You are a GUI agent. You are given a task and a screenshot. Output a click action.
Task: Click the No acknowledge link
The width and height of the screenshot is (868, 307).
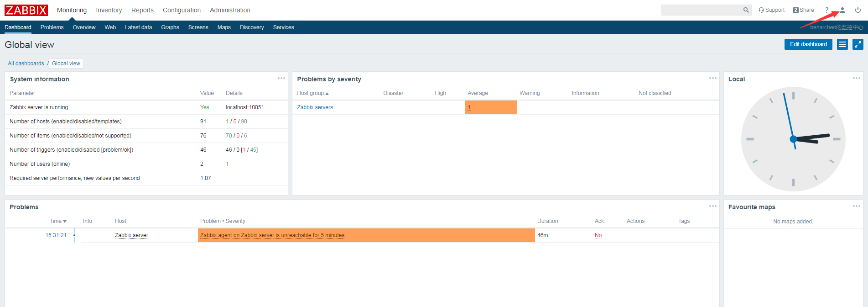point(598,235)
